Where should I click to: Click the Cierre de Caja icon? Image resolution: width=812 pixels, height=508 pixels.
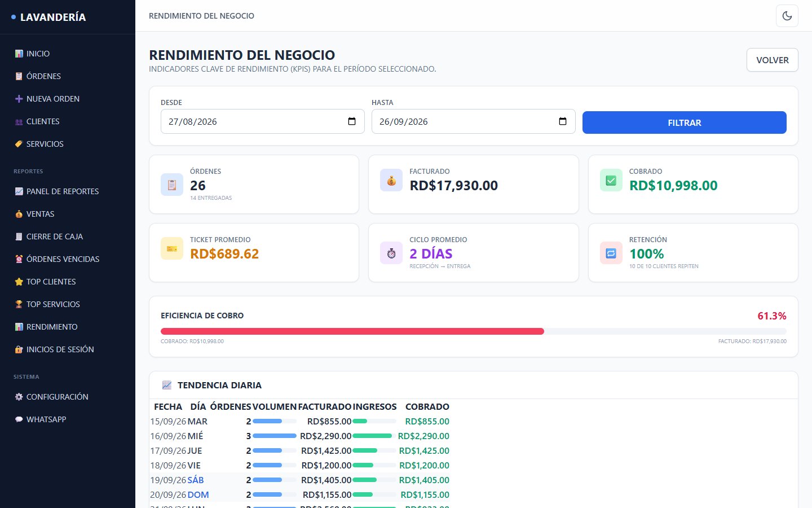[19, 237]
